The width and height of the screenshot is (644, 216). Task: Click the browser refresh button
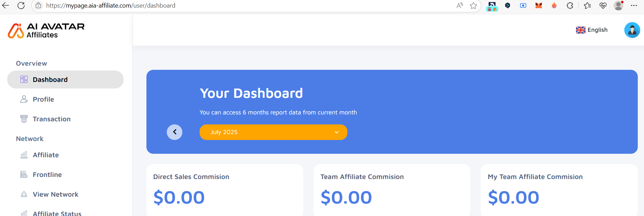click(x=21, y=6)
